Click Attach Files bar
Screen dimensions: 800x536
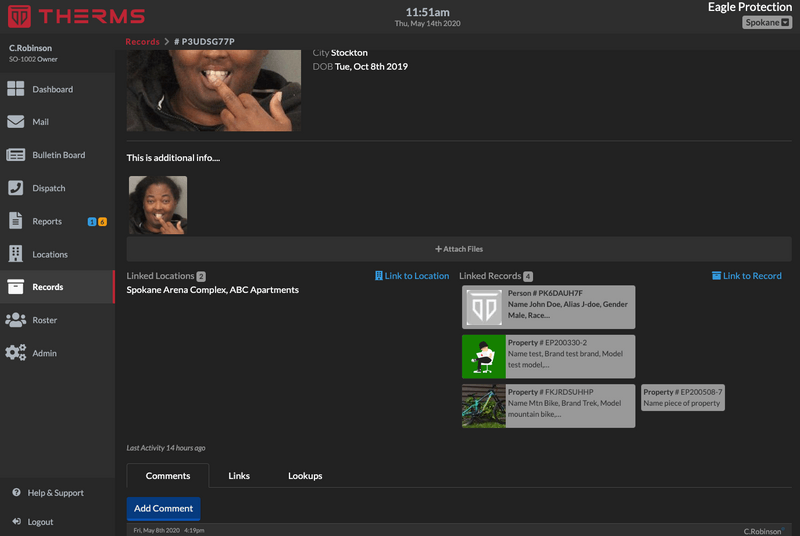coord(459,249)
